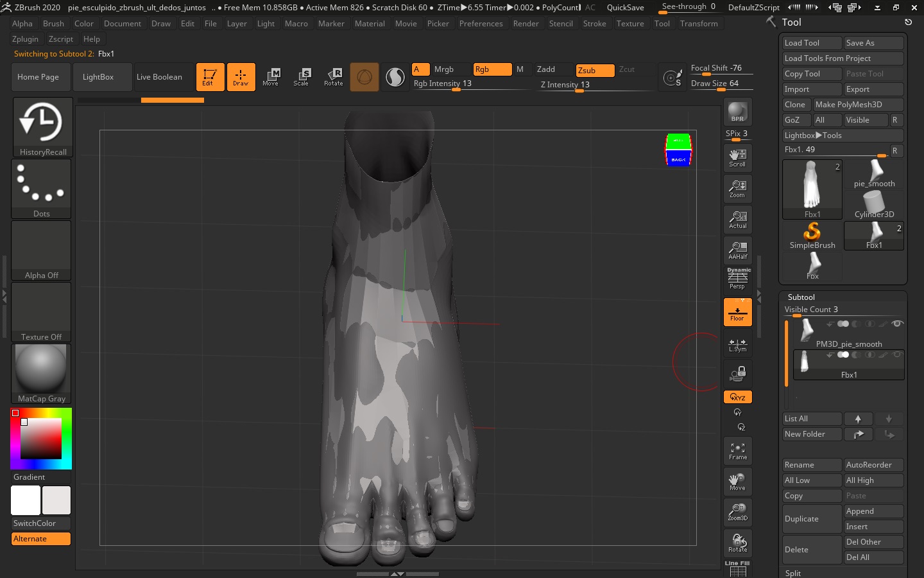Viewport: 924px width, 578px height.
Task: Select the Scale gizmo icon
Action: pyautogui.click(x=301, y=77)
